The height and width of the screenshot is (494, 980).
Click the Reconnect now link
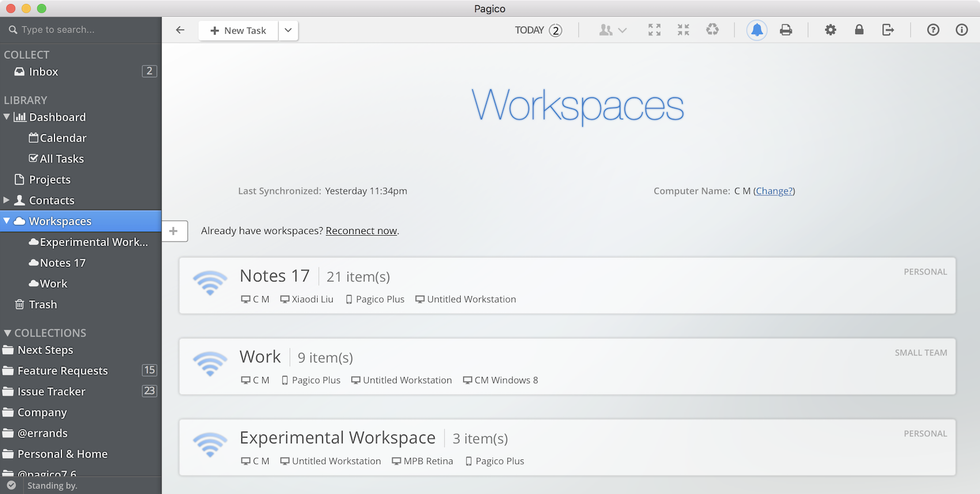coord(361,231)
